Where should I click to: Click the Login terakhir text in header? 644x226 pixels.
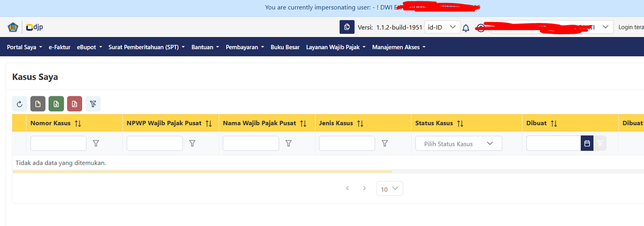pyautogui.click(x=631, y=27)
